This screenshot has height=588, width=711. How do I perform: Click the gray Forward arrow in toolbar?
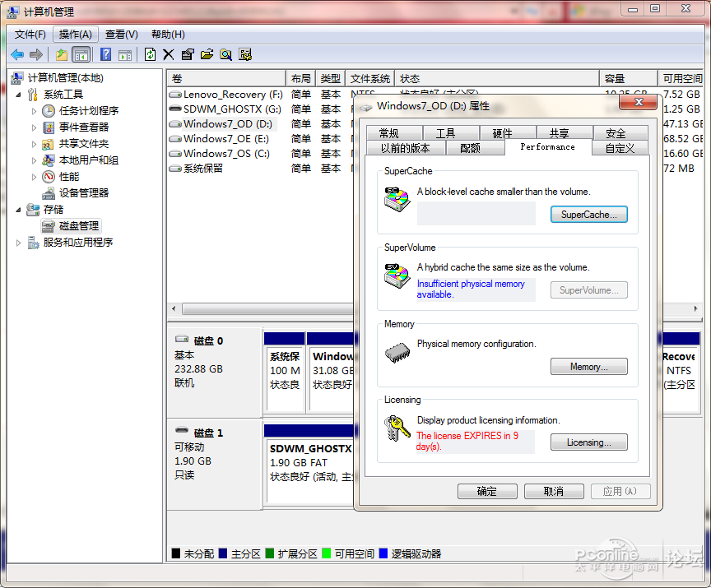click(36, 55)
